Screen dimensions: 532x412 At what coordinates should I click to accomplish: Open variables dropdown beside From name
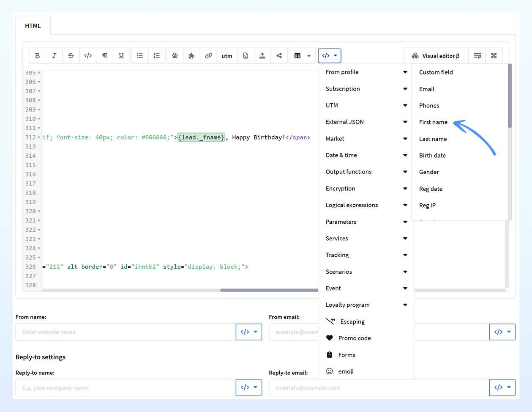coord(249,332)
